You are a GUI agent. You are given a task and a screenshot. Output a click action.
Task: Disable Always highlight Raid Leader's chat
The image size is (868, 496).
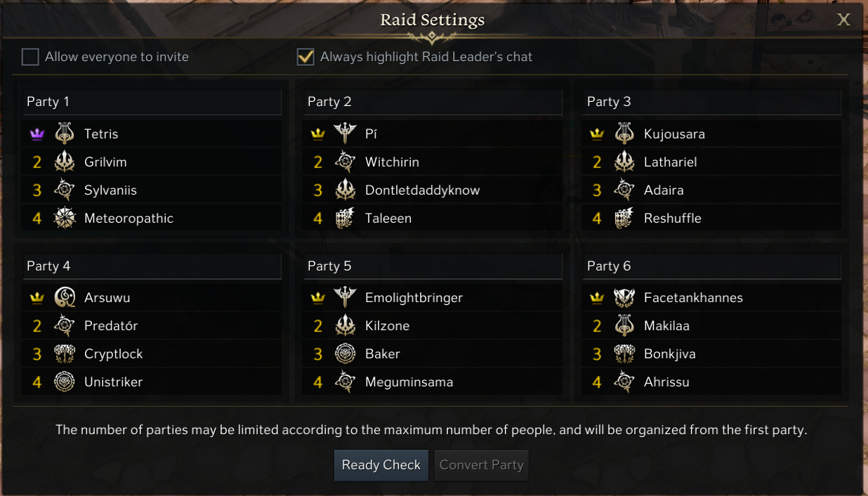click(305, 57)
